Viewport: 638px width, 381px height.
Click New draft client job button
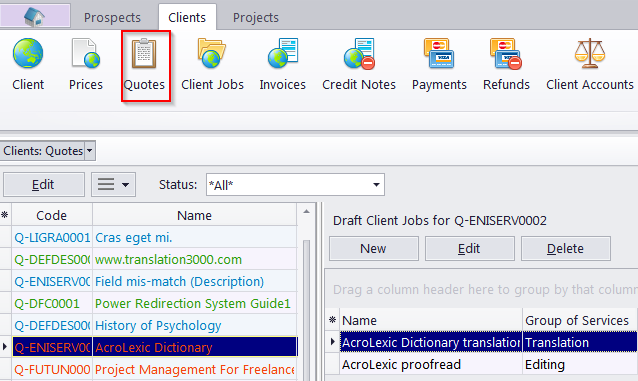click(x=374, y=248)
